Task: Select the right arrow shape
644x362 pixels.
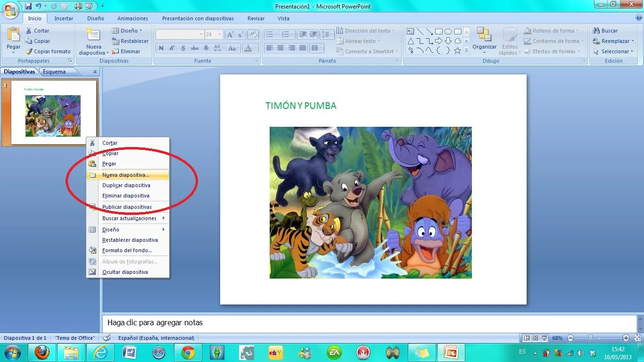Action: pos(438,41)
